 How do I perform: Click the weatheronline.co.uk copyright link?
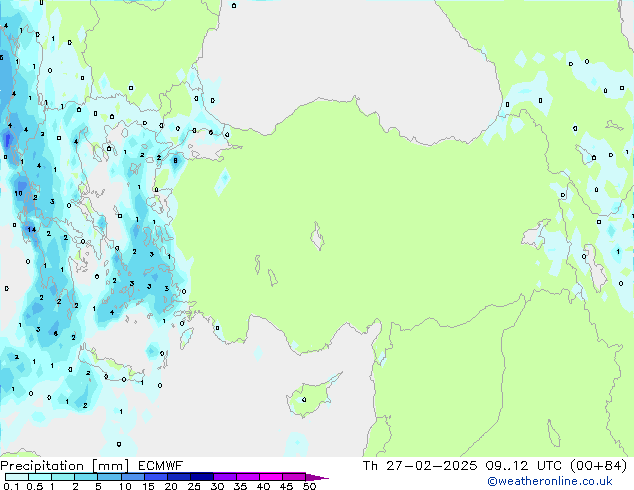point(550,482)
